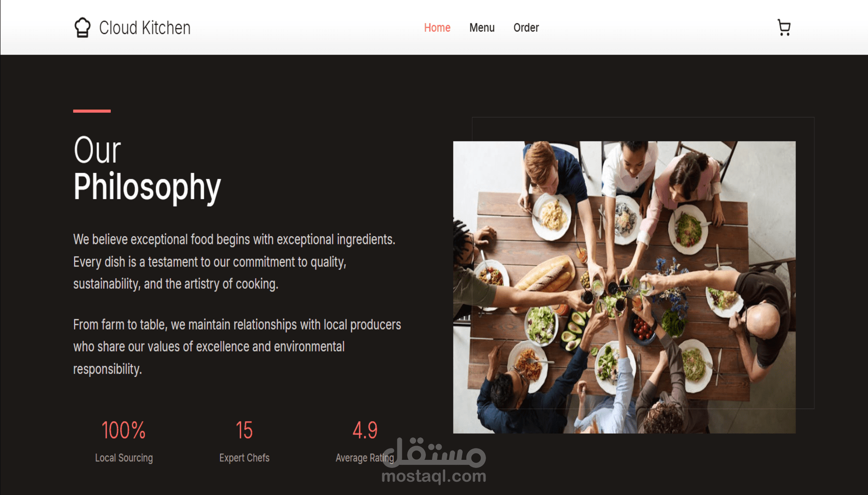Click the farm to table paragraph

point(237,346)
